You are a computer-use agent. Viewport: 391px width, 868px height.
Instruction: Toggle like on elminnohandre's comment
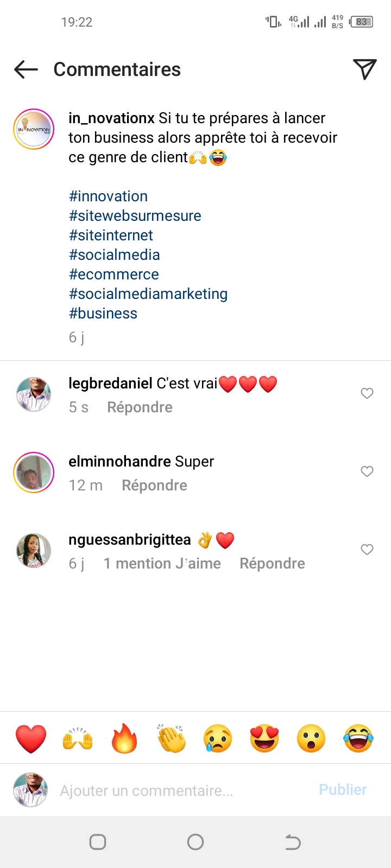tap(367, 471)
